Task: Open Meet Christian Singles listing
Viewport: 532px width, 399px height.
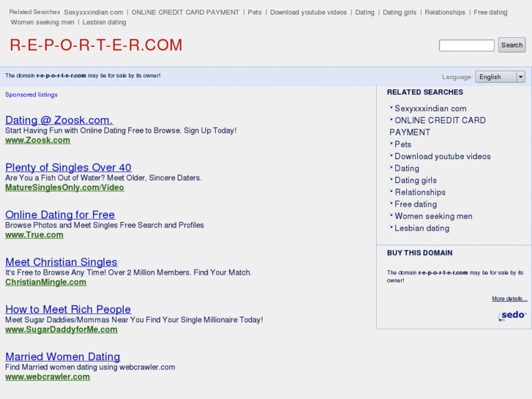Action: [61, 262]
